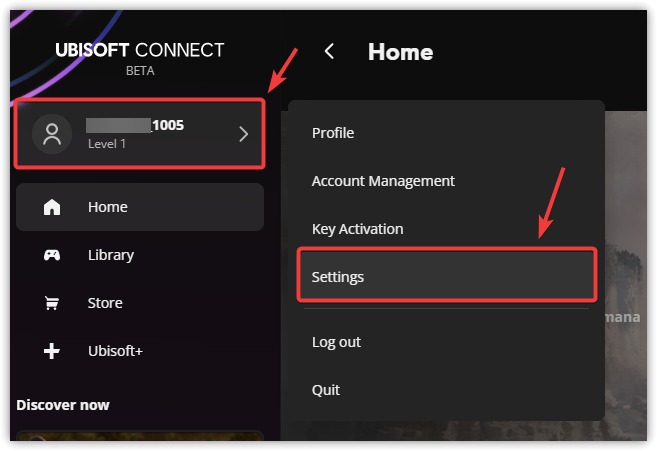
Task: Open the Ubisoft+ sidebar link
Action: tap(115, 351)
